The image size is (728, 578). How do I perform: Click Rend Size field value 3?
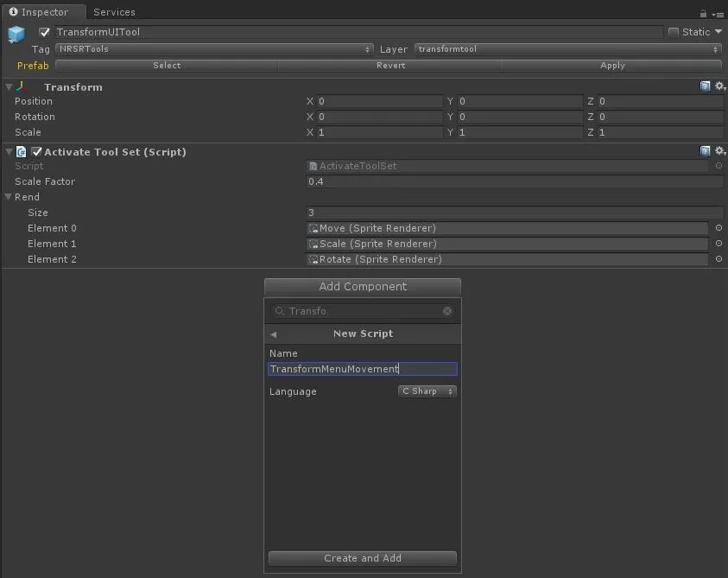click(515, 213)
